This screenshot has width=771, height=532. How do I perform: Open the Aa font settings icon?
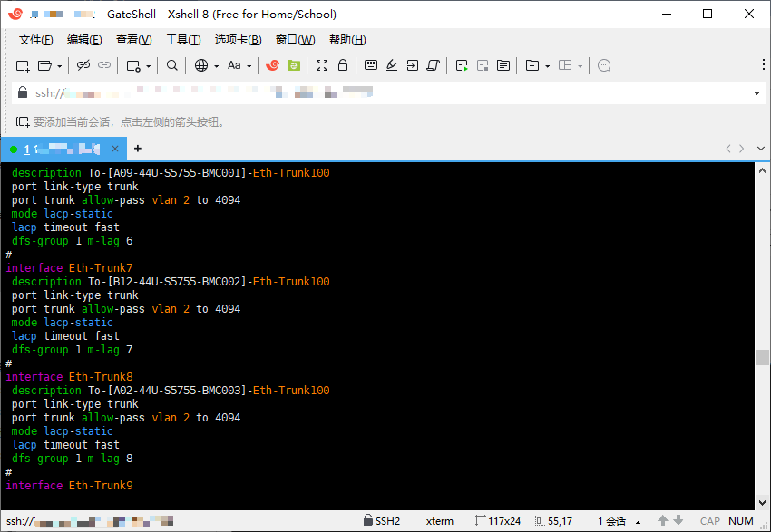[x=234, y=65]
